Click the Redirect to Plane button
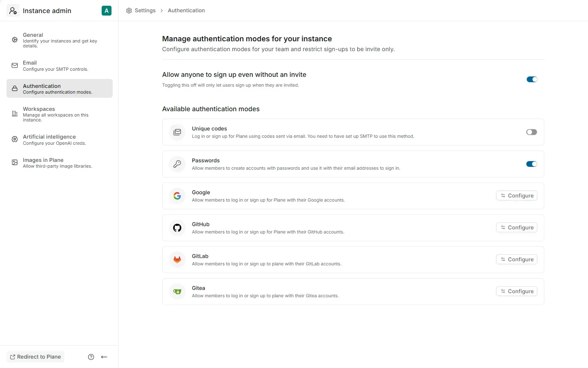 36,357
